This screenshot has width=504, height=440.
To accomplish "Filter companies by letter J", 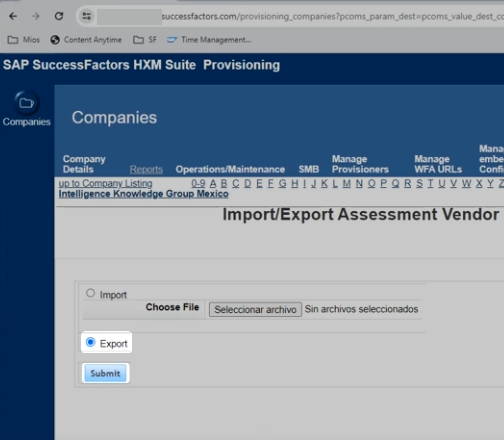I will point(314,183).
